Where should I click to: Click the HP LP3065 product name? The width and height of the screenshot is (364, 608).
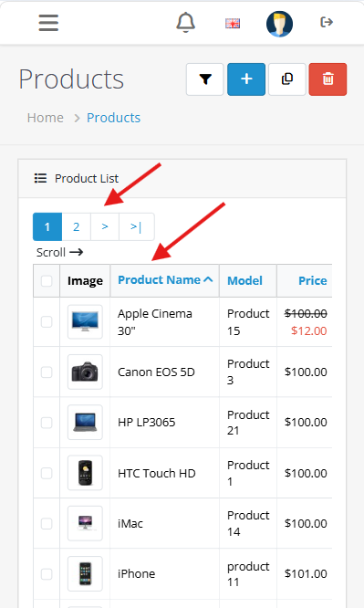click(147, 423)
